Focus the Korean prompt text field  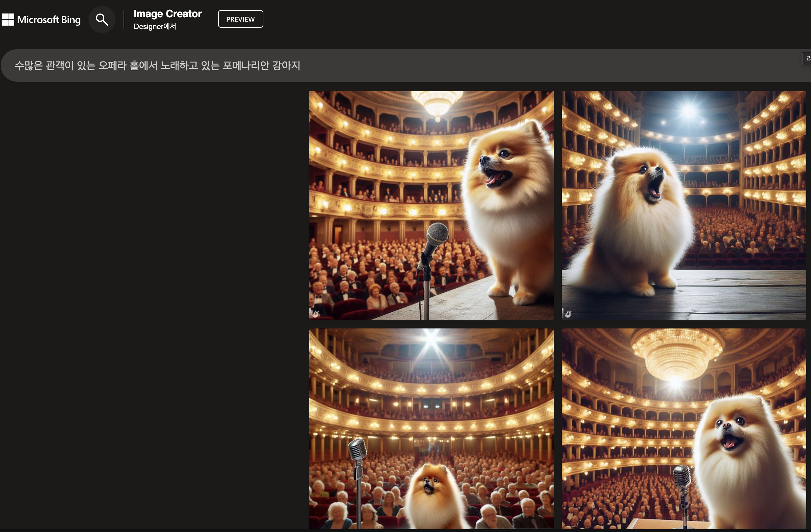pos(375,65)
